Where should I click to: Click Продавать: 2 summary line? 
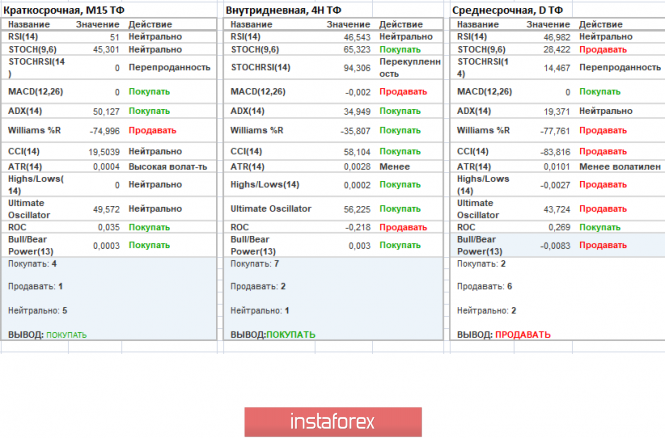[258, 287]
